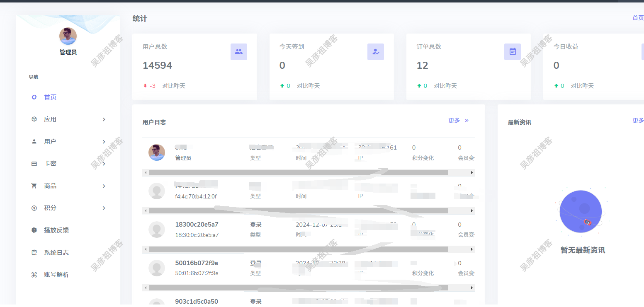Viewport: 644px width, 307px height.
Task: Click left scroll arrow under 50016b072f9e row
Action: pos(146,288)
